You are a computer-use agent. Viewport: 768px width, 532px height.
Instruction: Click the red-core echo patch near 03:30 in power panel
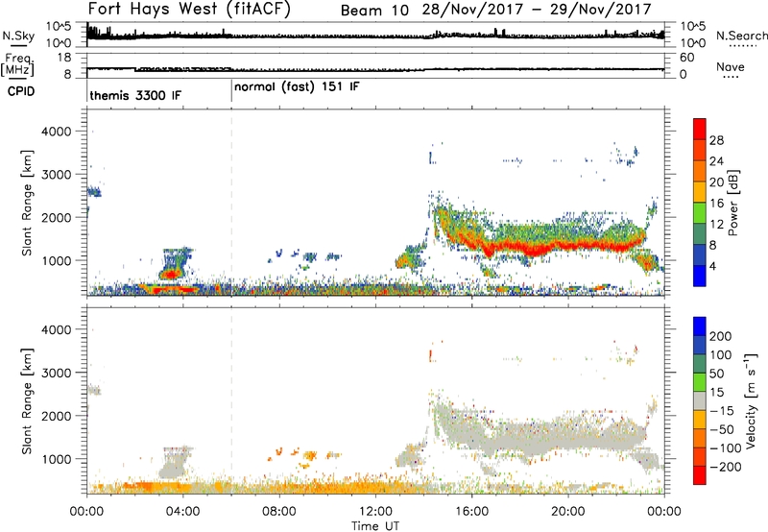point(171,274)
